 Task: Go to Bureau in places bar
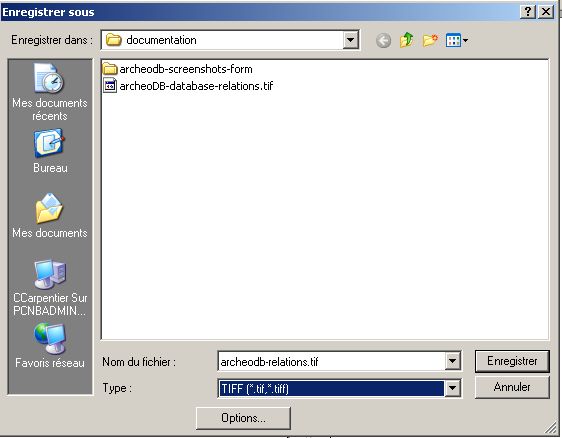49,152
